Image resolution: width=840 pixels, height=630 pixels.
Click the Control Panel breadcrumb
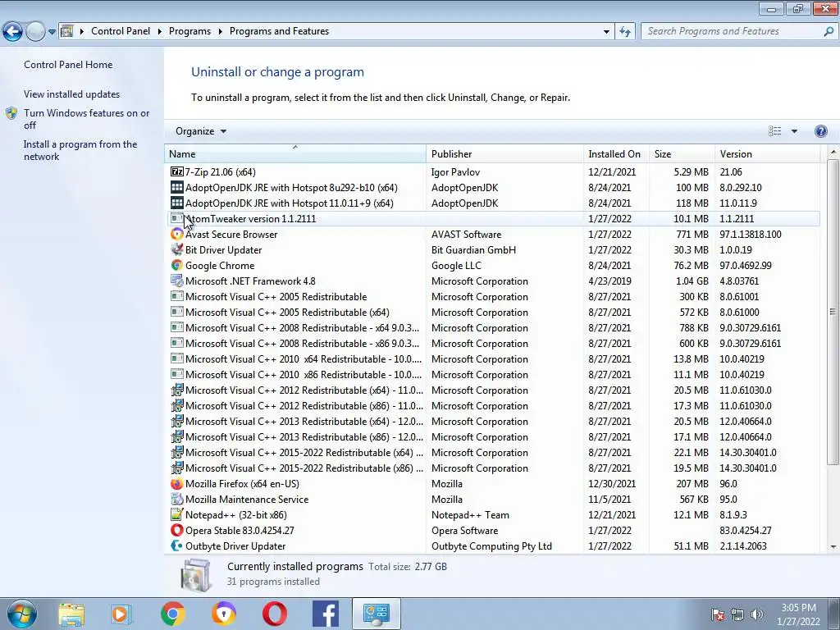coord(121,31)
